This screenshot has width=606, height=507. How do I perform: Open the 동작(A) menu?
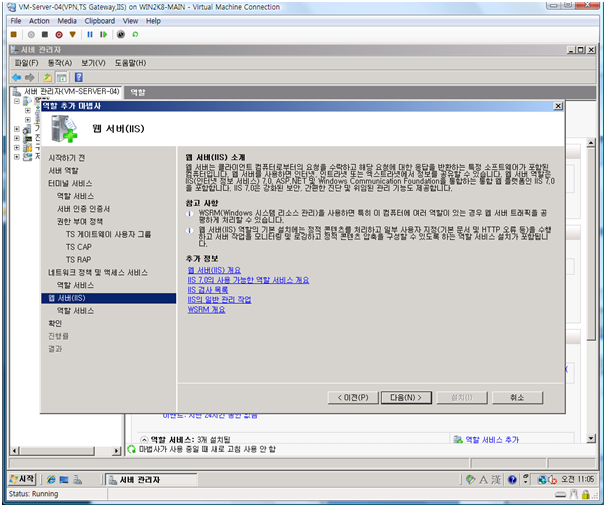tap(60, 63)
